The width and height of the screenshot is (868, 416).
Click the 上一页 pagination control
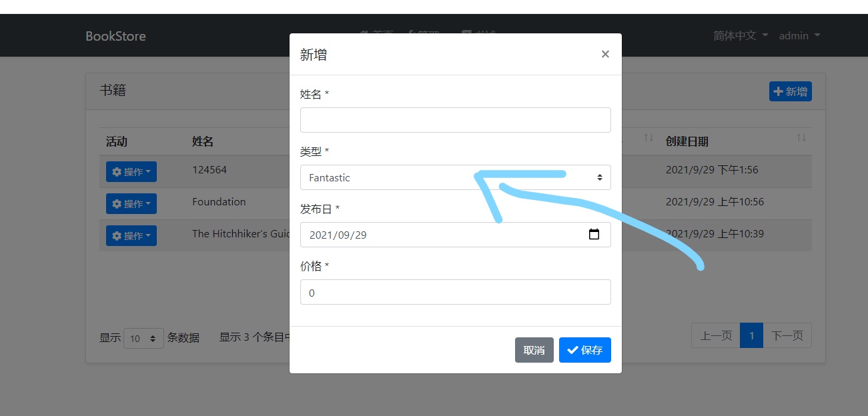click(715, 335)
